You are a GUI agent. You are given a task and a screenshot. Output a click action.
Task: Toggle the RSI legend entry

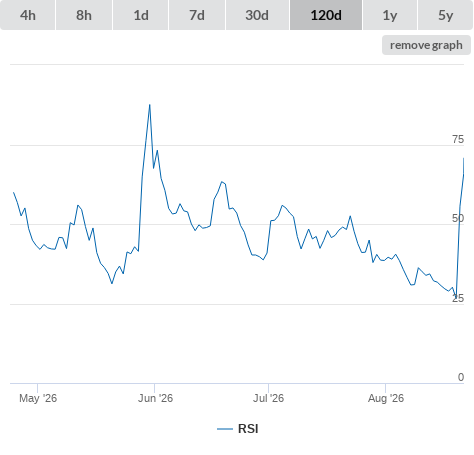pos(238,429)
